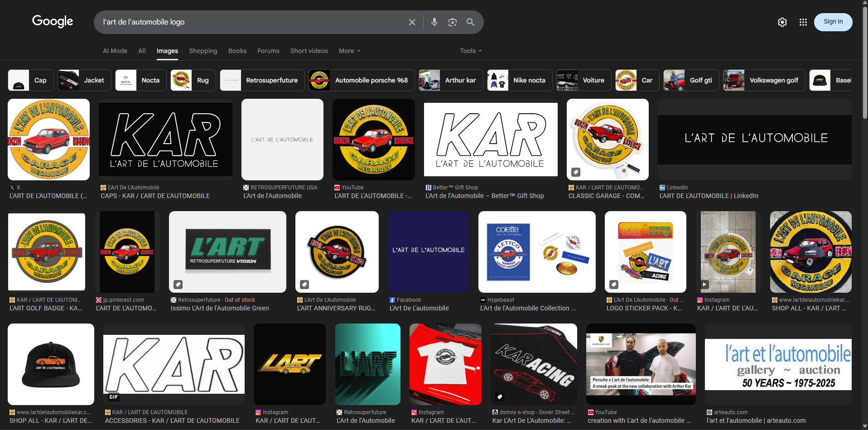Open Issimo green L'ART thumbnail
The image size is (868, 430).
pyautogui.click(x=227, y=252)
